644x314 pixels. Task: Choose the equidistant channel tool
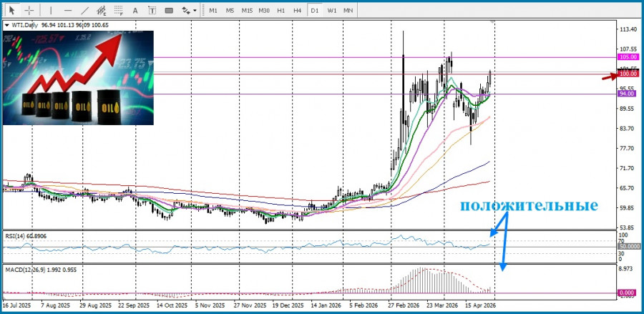(102, 11)
